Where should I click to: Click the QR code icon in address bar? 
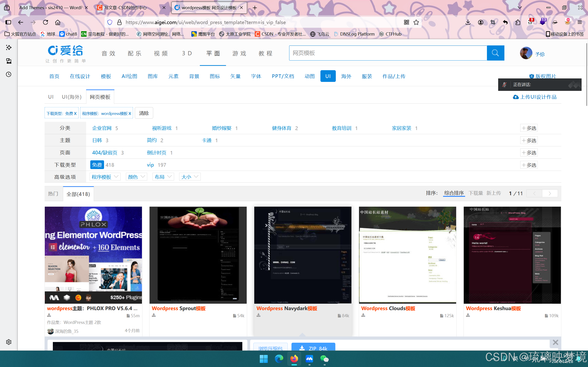pyautogui.click(x=406, y=22)
